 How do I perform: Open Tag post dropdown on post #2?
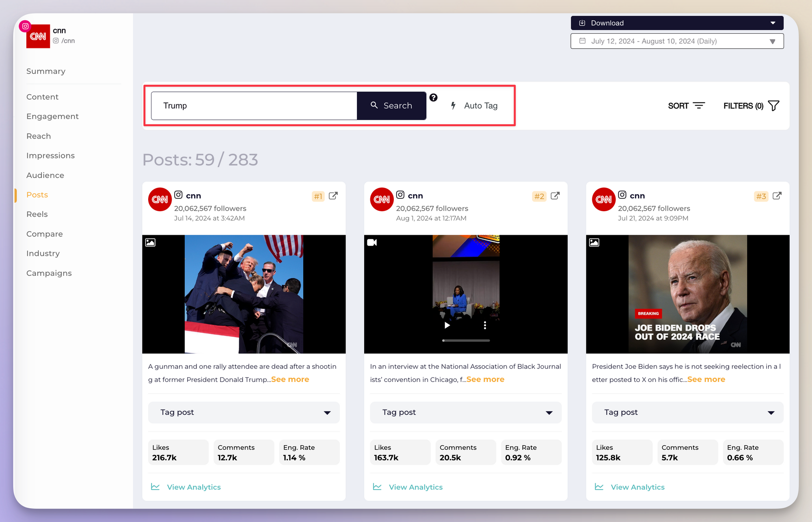466,412
